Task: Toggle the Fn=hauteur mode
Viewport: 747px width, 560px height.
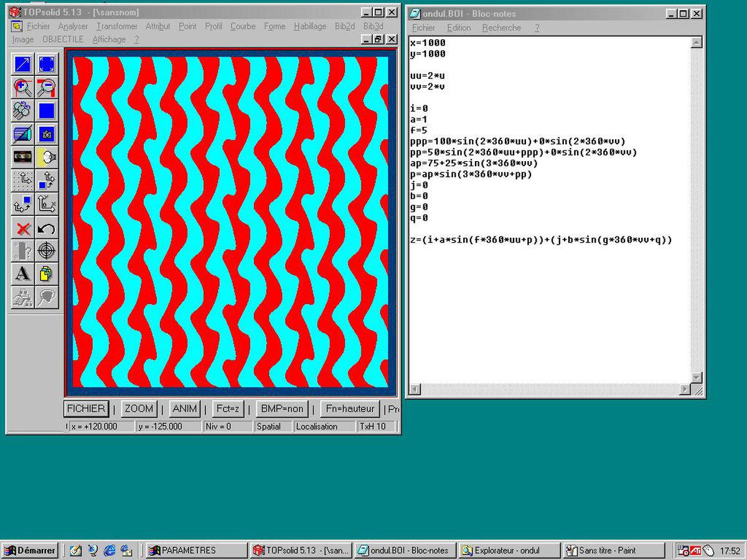Action: point(349,409)
